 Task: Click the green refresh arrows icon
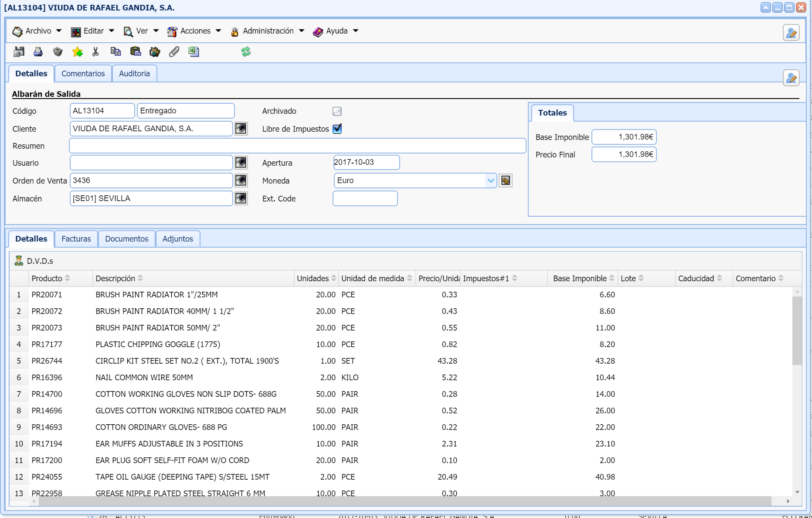[246, 52]
